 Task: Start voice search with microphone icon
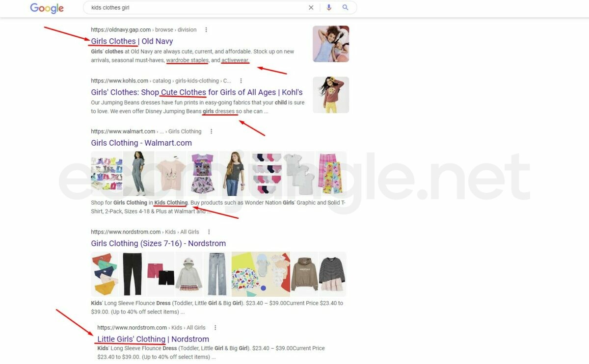coord(329,8)
